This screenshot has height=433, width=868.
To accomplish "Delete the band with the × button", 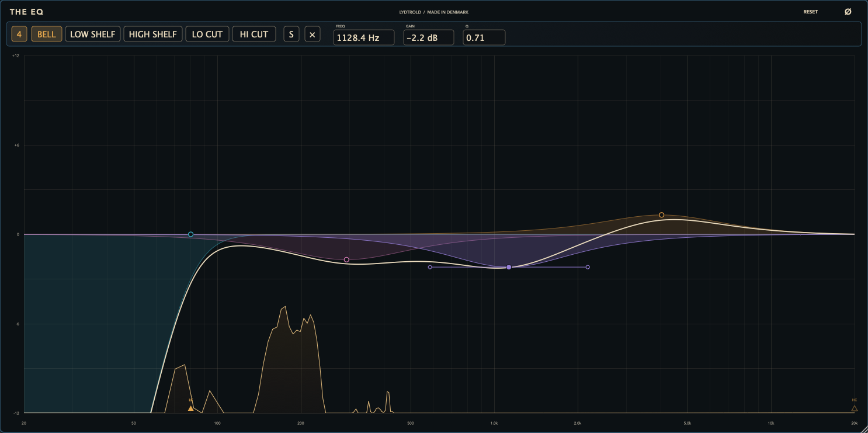I will point(313,34).
